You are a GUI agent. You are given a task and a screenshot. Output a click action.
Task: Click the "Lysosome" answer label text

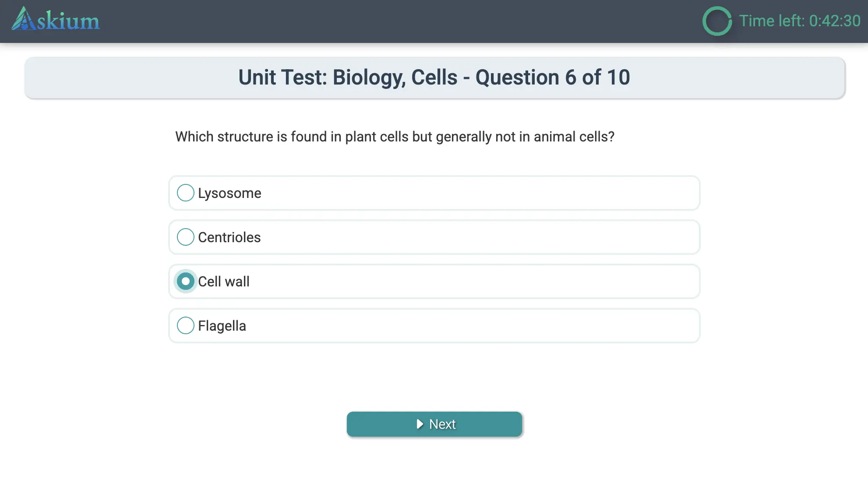click(229, 193)
